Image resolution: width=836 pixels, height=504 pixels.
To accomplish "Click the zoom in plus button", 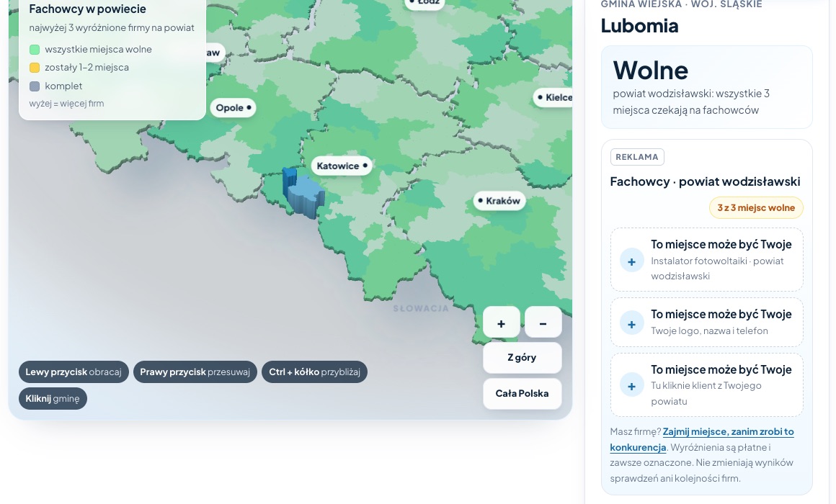I will click(501, 323).
